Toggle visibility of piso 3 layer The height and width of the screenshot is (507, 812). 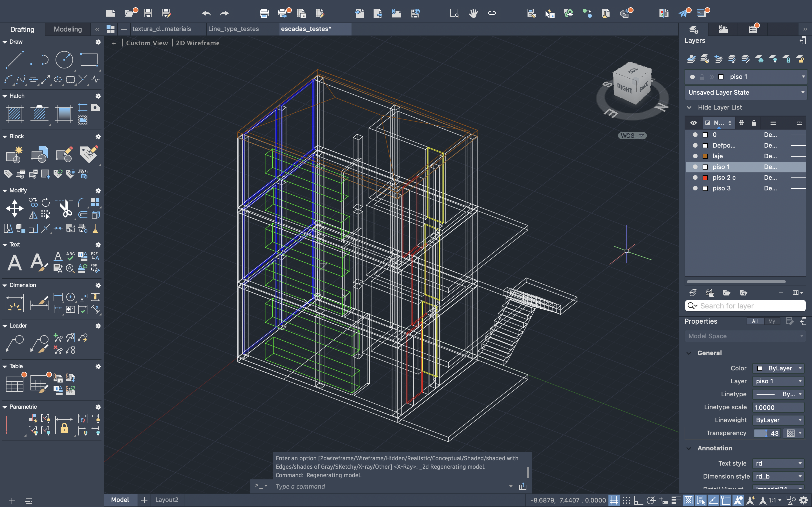point(695,188)
